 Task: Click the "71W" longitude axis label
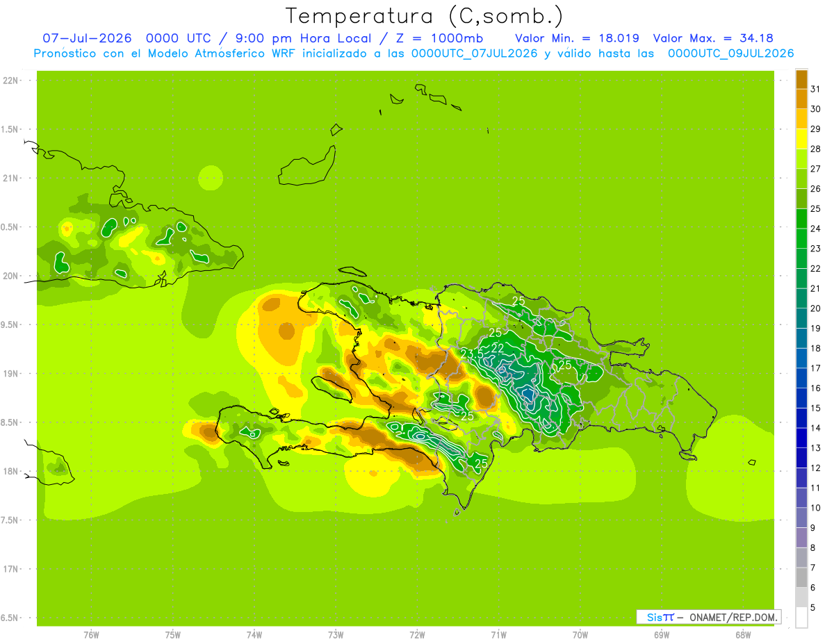498,635
